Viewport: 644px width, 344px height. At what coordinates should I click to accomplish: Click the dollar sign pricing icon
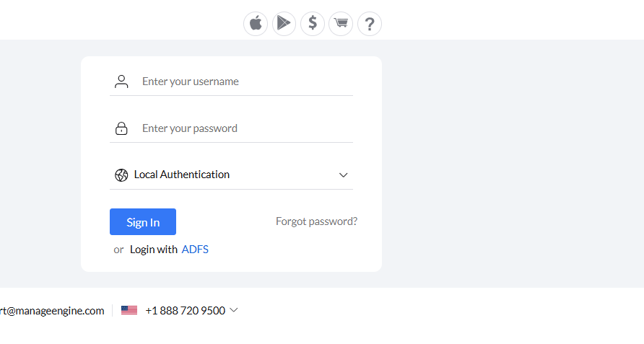click(313, 23)
